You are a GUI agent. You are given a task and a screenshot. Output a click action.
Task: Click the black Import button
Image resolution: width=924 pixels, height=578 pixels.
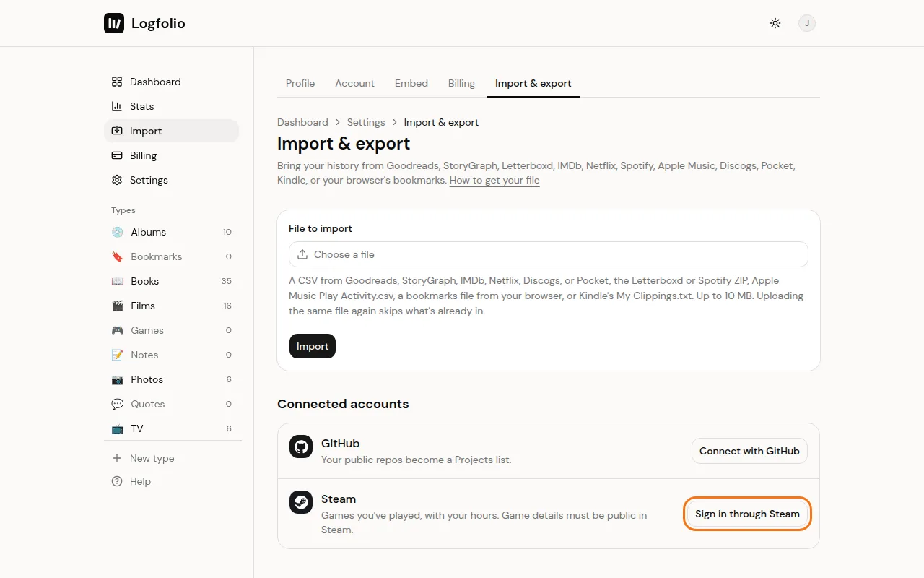313,346
